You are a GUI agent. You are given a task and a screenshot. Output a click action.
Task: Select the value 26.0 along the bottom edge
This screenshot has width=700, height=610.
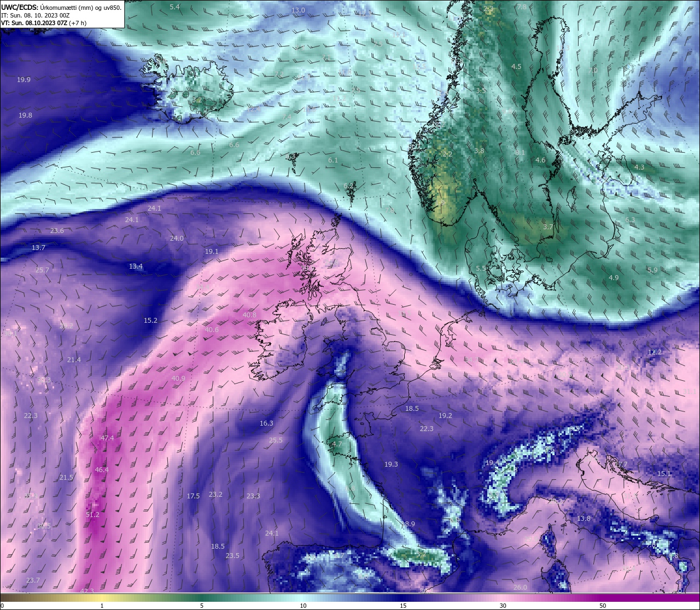(x=520, y=587)
